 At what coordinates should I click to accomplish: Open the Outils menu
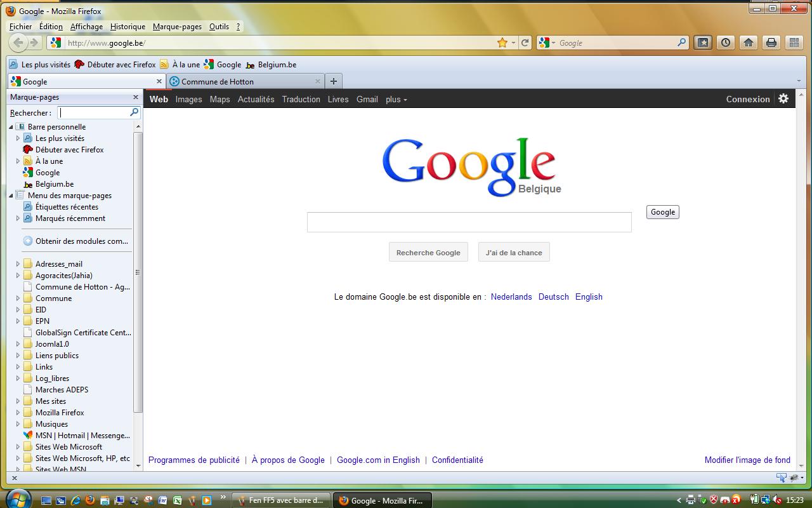tap(219, 27)
